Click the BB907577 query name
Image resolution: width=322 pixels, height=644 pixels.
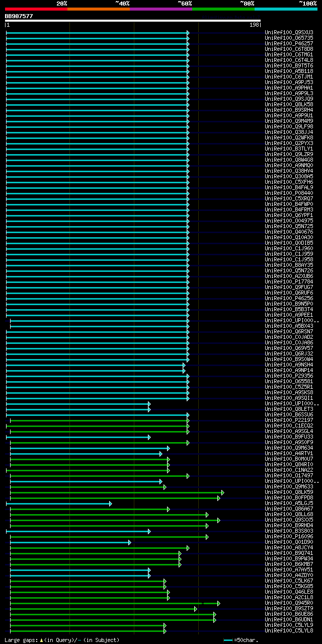point(19,16)
